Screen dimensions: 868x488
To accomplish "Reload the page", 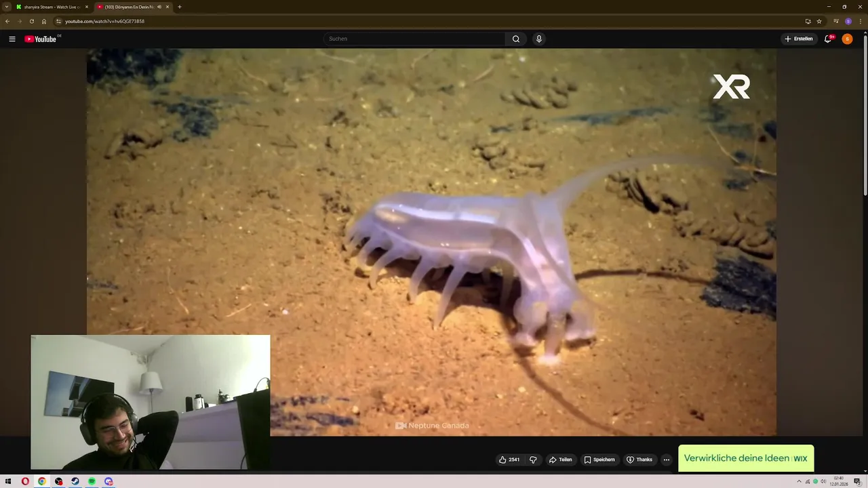I will (x=31, y=21).
